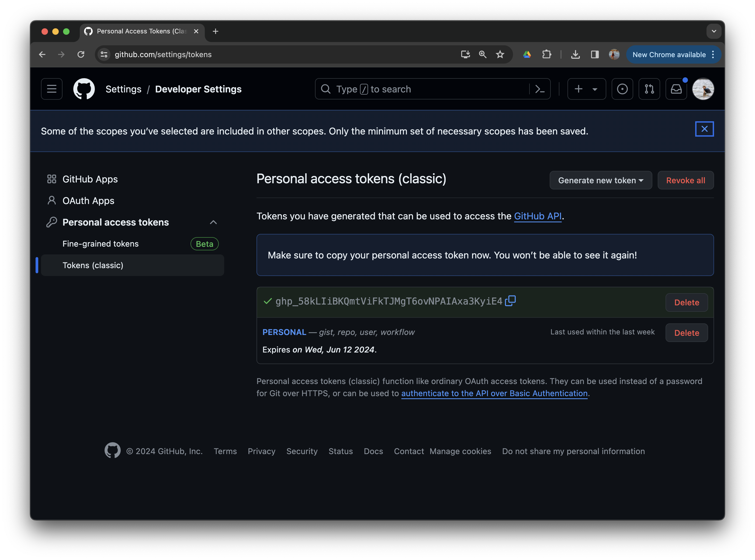
Task: Delete the PERSONAL token row
Action: pyautogui.click(x=687, y=333)
